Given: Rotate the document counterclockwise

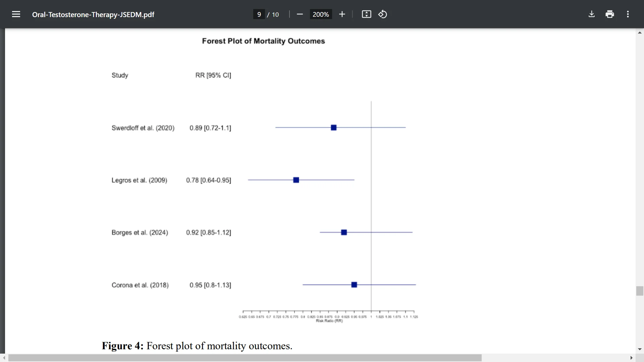Looking at the screenshot, I should (x=383, y=14).
